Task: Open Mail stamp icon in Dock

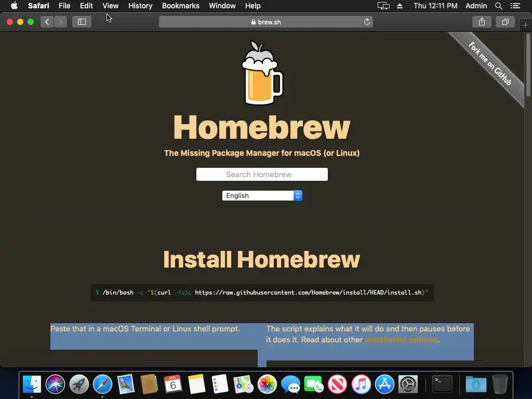Action: coord(126,384)
